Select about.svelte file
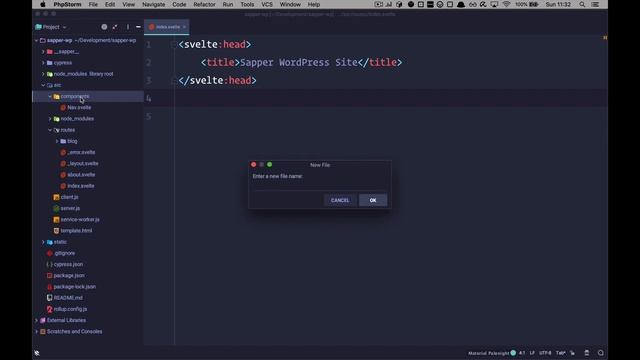Screen dimensions: 640x360 point(81,175)
